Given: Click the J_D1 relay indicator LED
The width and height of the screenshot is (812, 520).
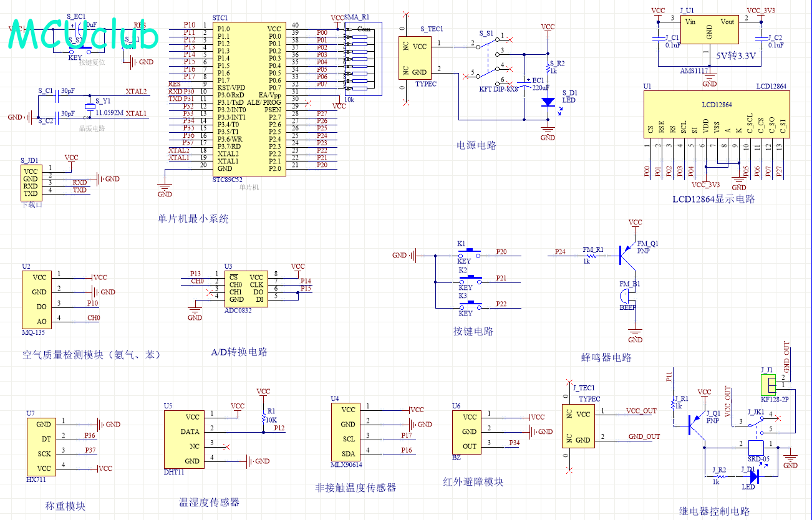Looking at the screenshot, I should point(753,476).
